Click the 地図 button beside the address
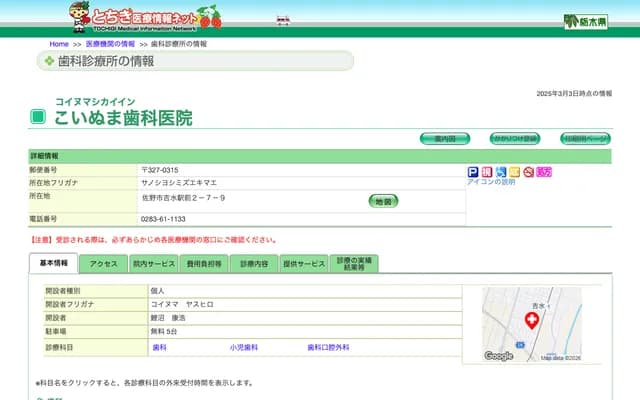The height and width of the screenshot is (400, 640). [x=383, y=201]
